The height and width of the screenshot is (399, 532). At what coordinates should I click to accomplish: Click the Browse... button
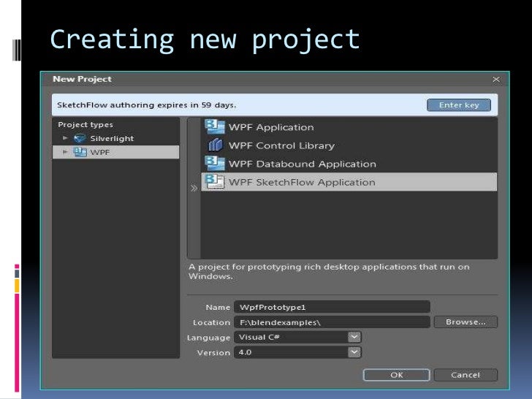coord(465,322)
